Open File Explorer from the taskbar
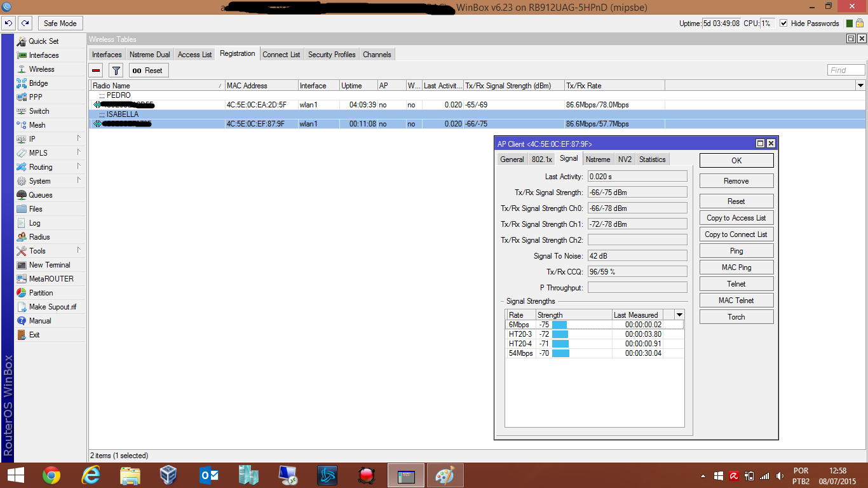This screenshot has width=868, height=488. point(130,475)
